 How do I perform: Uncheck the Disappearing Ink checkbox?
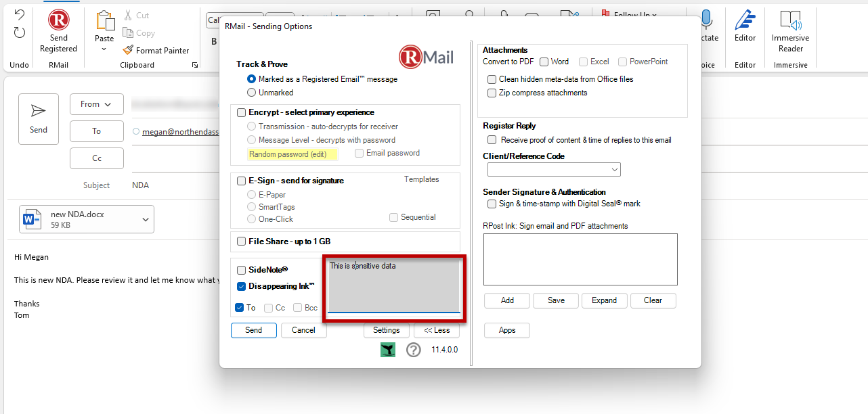[242, 286]
